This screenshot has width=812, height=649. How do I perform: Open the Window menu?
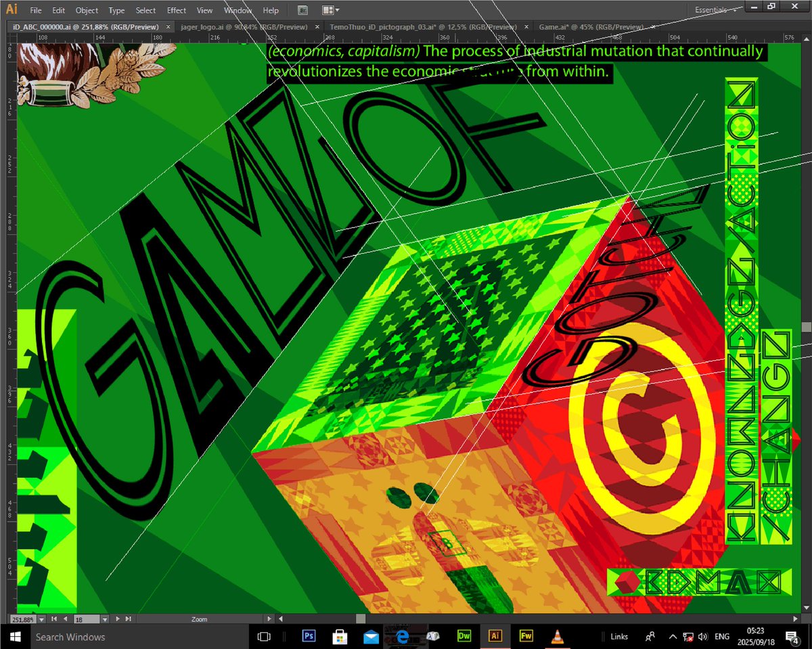238,10
